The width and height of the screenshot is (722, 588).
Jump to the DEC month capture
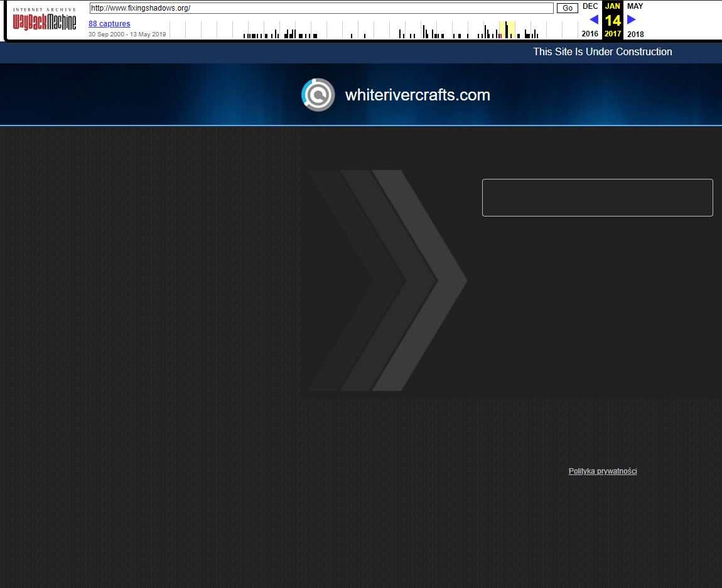590,6
